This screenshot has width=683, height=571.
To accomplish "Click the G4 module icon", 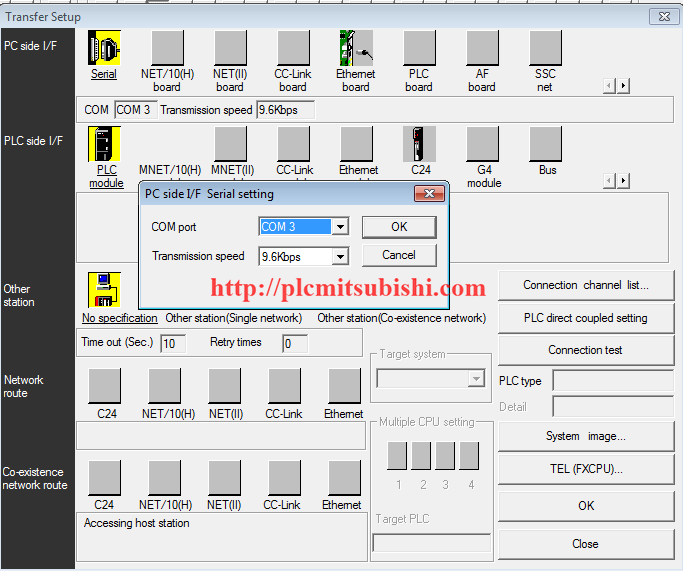I will pos(483,144).
